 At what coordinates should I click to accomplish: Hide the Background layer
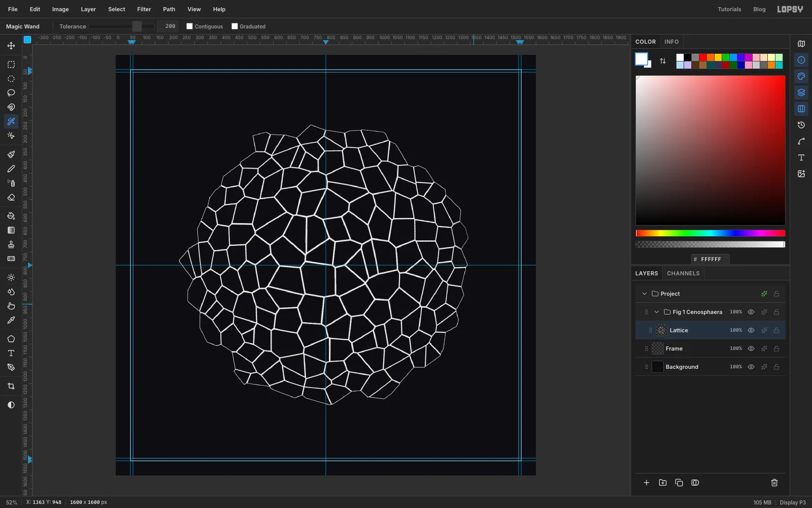(751, 367)
